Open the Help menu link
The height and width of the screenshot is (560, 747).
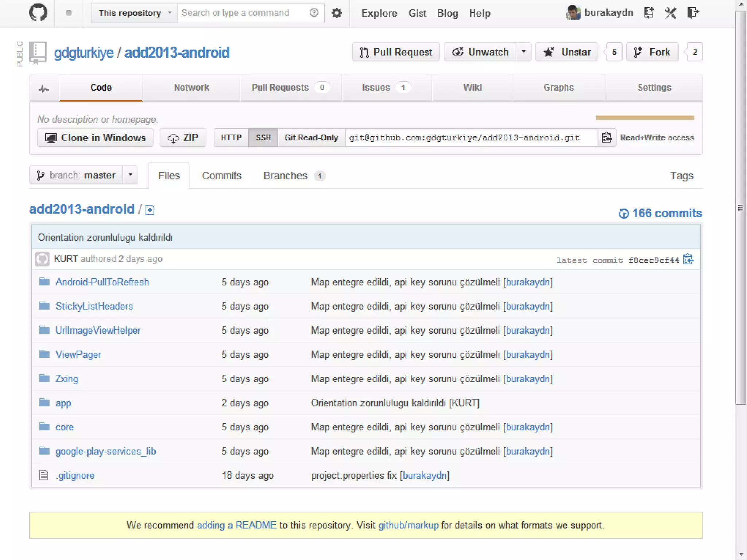coord(480,13)
